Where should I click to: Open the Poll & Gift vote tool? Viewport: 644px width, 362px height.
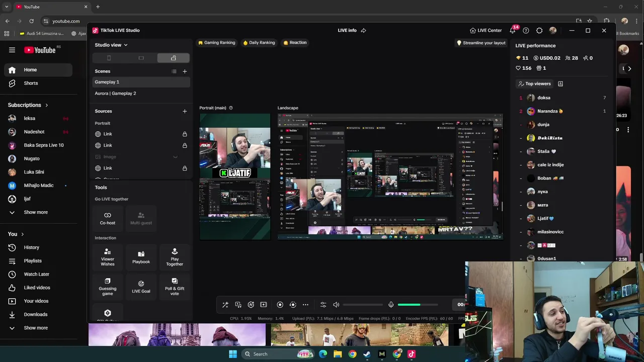tap(175, 286)
